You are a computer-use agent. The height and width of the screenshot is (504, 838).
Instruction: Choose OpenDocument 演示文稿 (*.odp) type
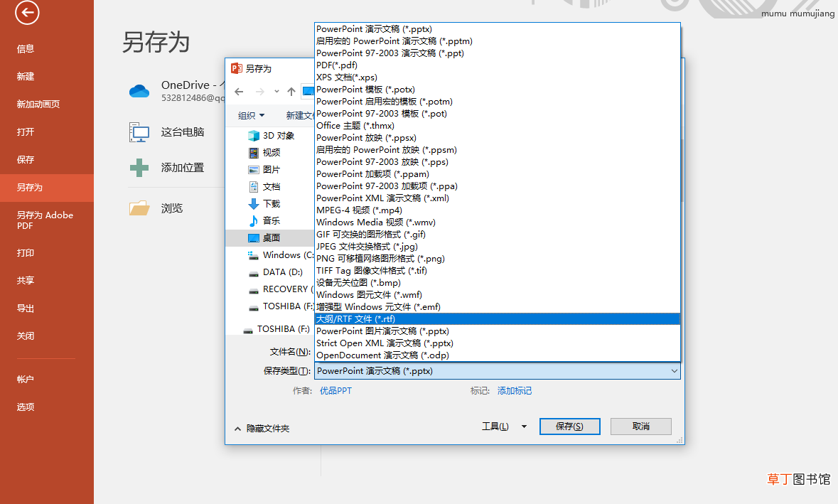click(x=497, y=355)
